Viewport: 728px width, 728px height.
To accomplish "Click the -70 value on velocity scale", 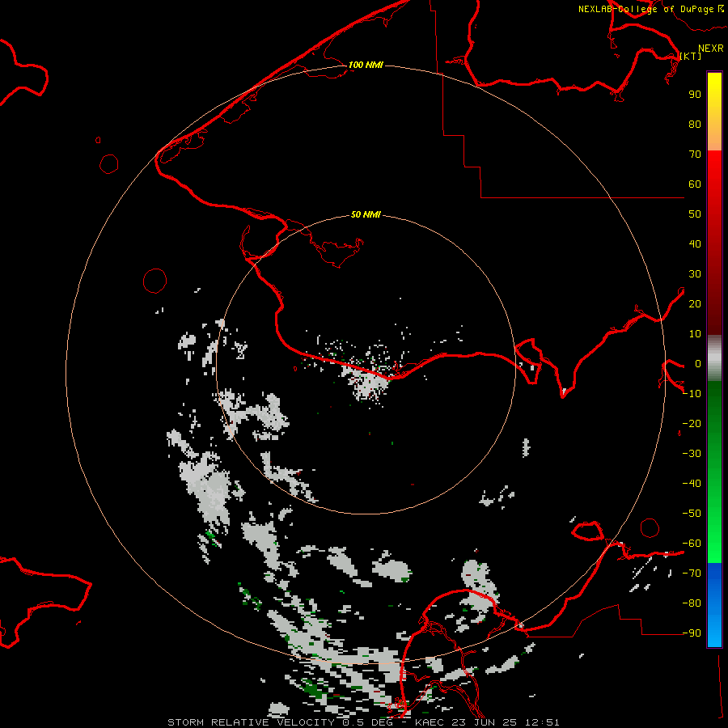I will (x=692, y=574).
